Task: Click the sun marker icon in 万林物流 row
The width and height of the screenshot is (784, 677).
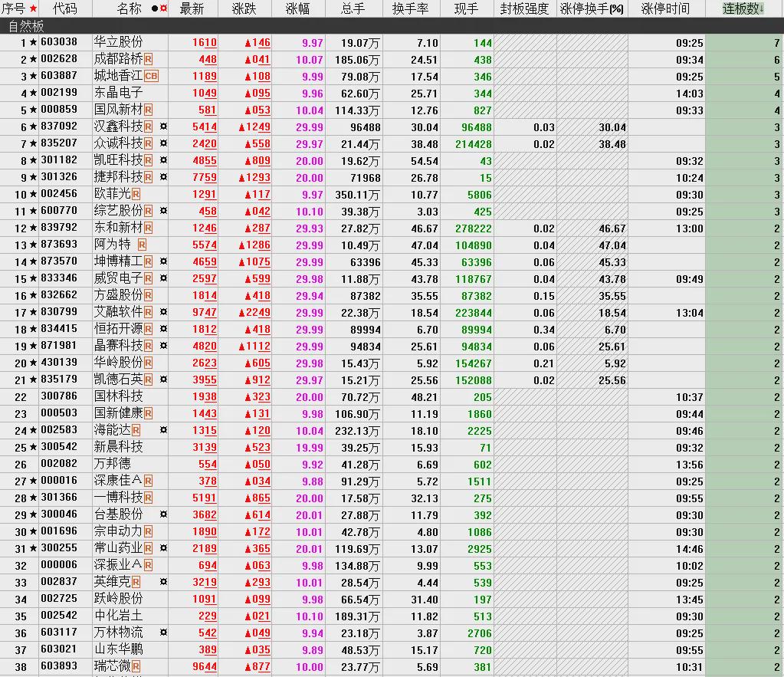Action: pos(163,633)
